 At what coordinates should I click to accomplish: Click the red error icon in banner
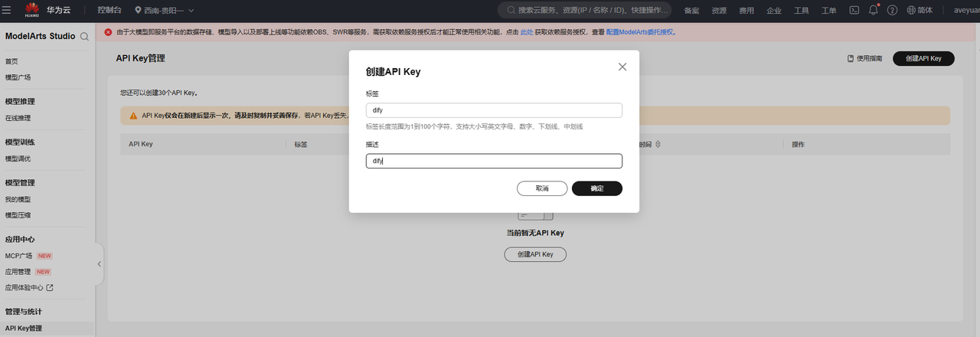pyautogui.click(x=108, y=32)
